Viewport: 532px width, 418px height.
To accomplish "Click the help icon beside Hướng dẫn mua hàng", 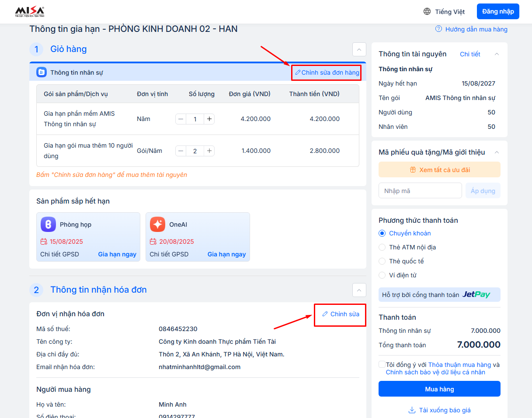I will coord(438,29).
